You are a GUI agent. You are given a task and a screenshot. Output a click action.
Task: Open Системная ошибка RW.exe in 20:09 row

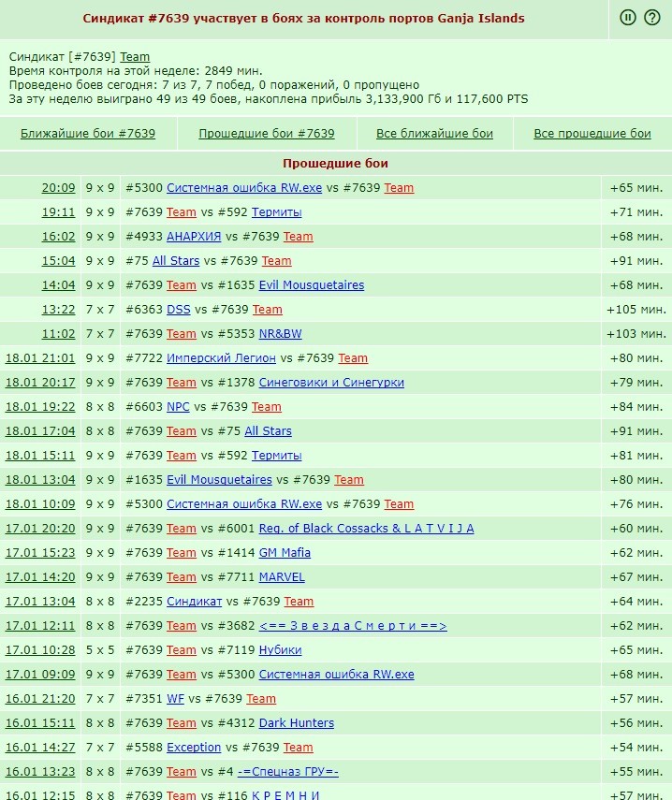point(244,188)
